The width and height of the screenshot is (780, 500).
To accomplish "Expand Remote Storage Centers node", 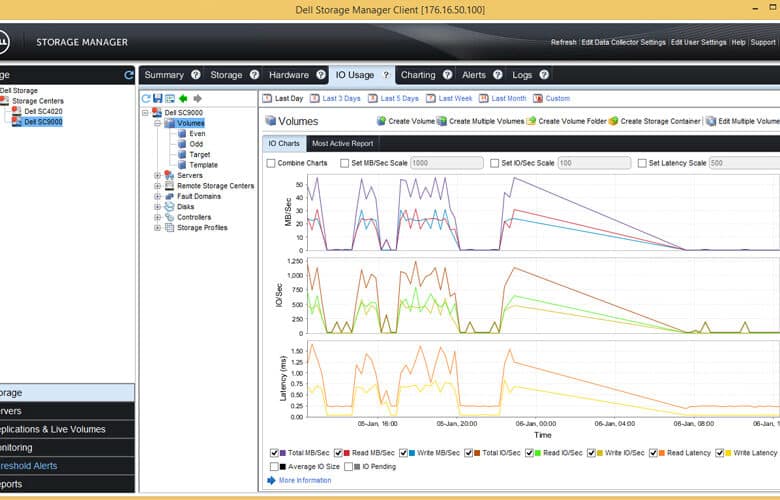I will 157,186.
